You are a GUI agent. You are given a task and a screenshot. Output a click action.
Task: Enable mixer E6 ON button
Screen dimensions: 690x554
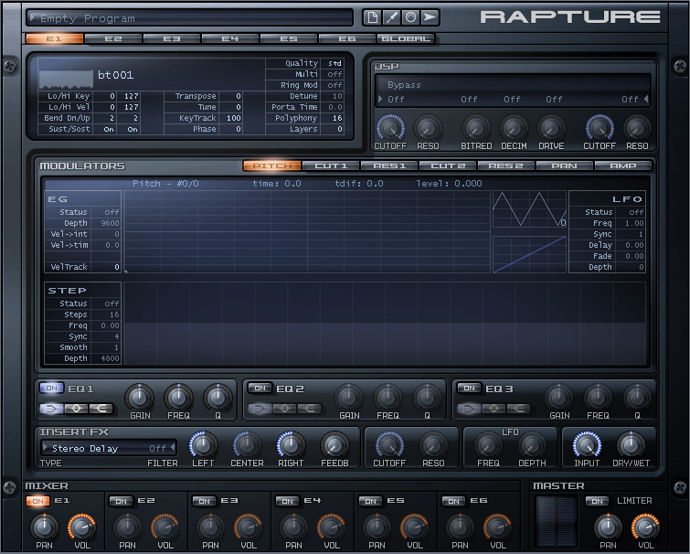click(453, 501)
